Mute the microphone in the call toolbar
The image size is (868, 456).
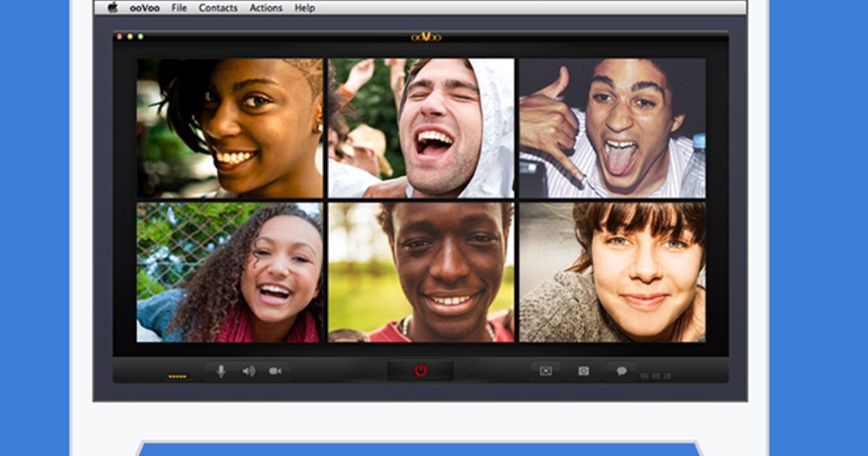pos(221,371)
